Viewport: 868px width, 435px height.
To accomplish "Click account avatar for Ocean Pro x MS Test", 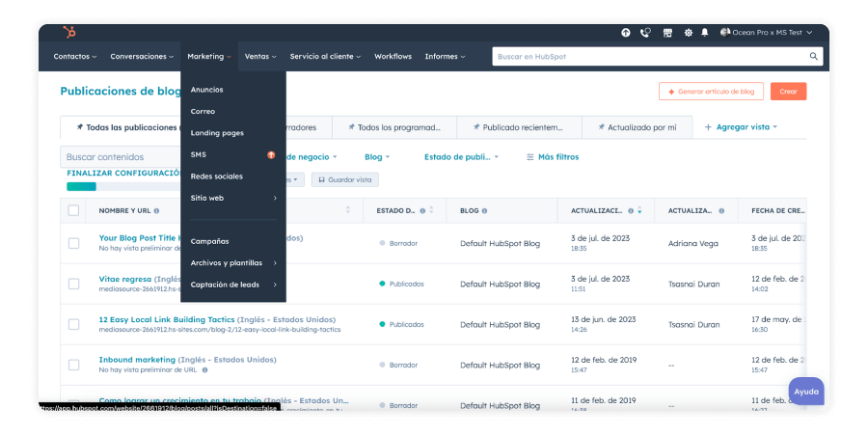I will click(724, 33).
